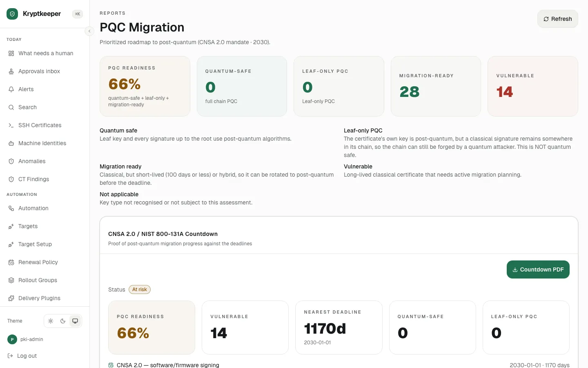The image size is (588, 368).
Task: Click the CT Findings shield icon
Action: pyautogui.click(x=11, y=179)
